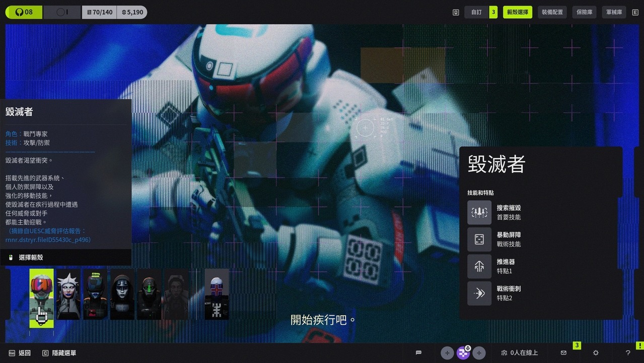The image size is (644, 363).
Task: Open the 裝備配置 tab
Action: click(x=552, y=12)
